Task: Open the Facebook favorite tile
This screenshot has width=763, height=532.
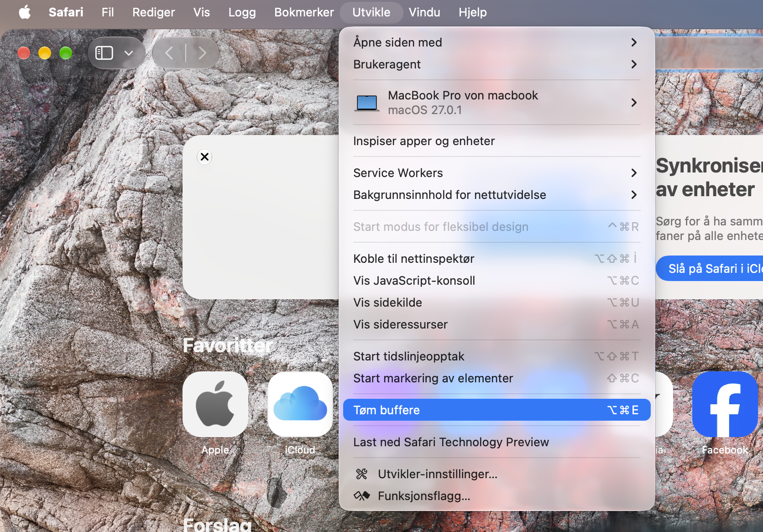Action: point(725,404)
